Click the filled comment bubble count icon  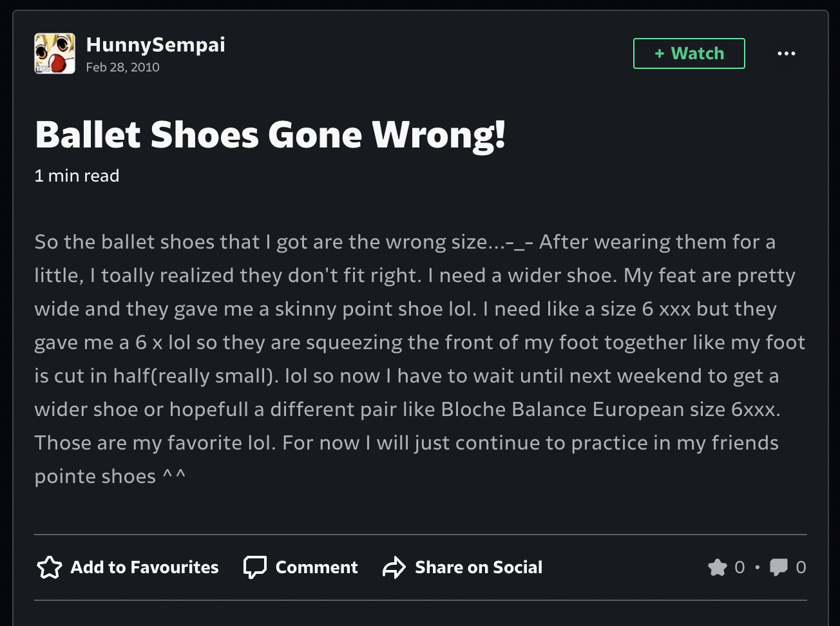[x=778, y=567]
